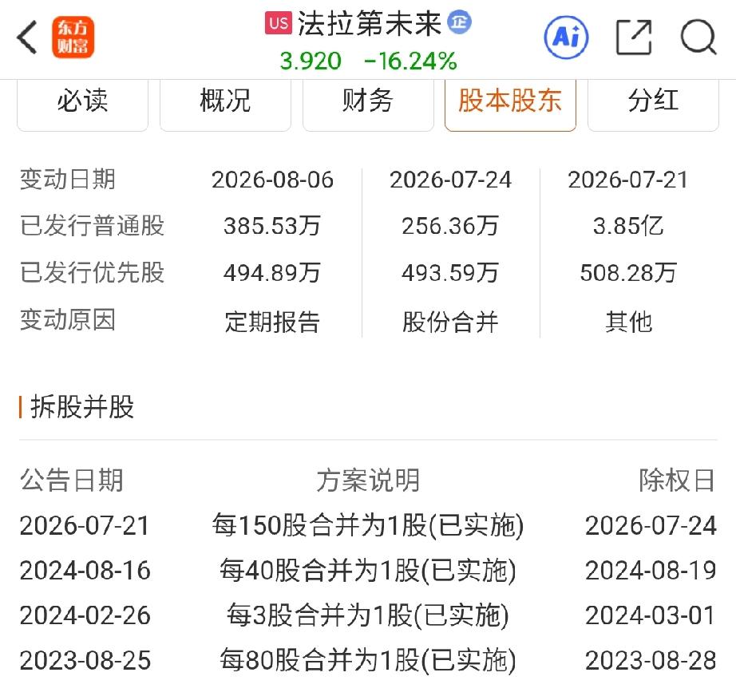
Task: Open the 每3股合并为1股 plan row
Action: click(368, 615)
